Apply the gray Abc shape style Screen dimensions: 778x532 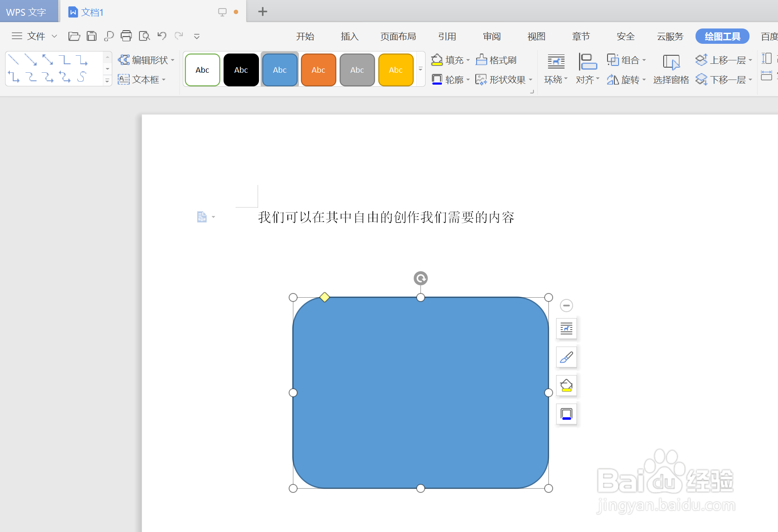pos(357,70)
